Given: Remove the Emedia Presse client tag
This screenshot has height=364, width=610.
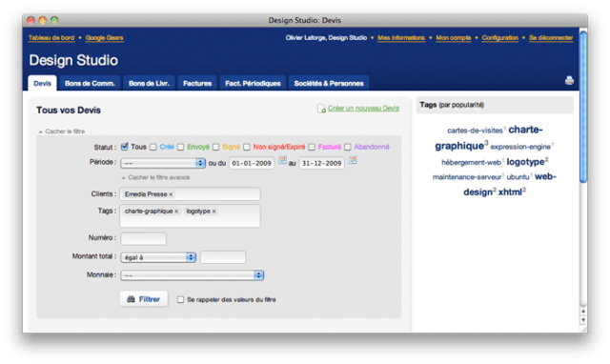Looking at the screenshot, I should coord(171,194).
